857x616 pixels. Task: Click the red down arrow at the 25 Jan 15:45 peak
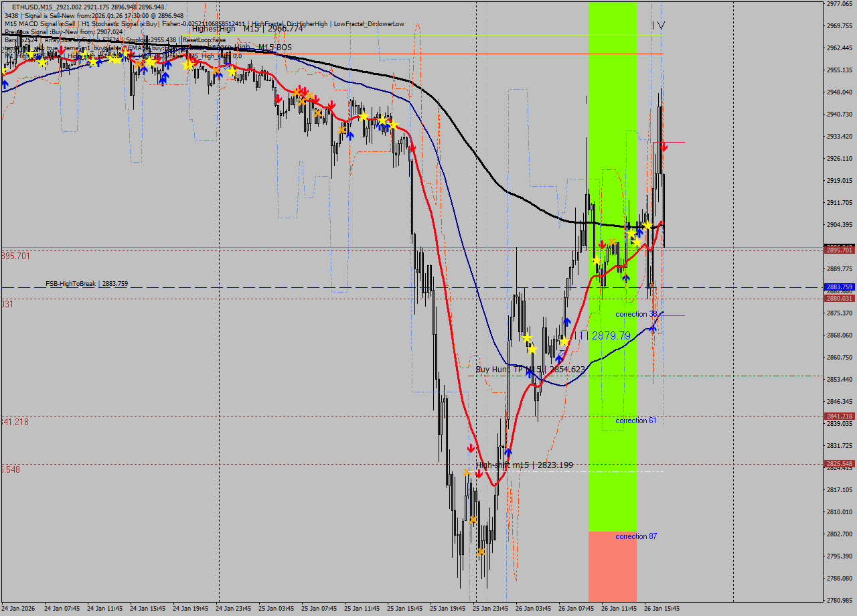[412, 149]
